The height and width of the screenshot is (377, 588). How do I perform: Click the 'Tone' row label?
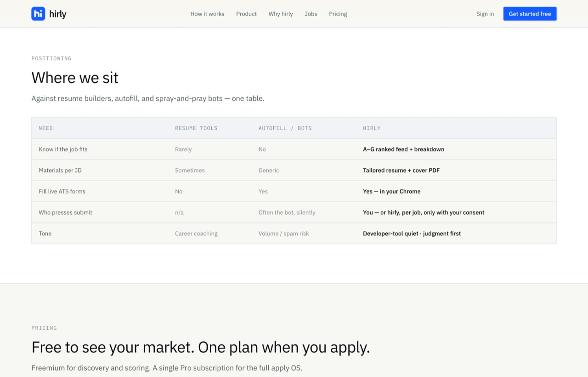click(x=45, y=234)
